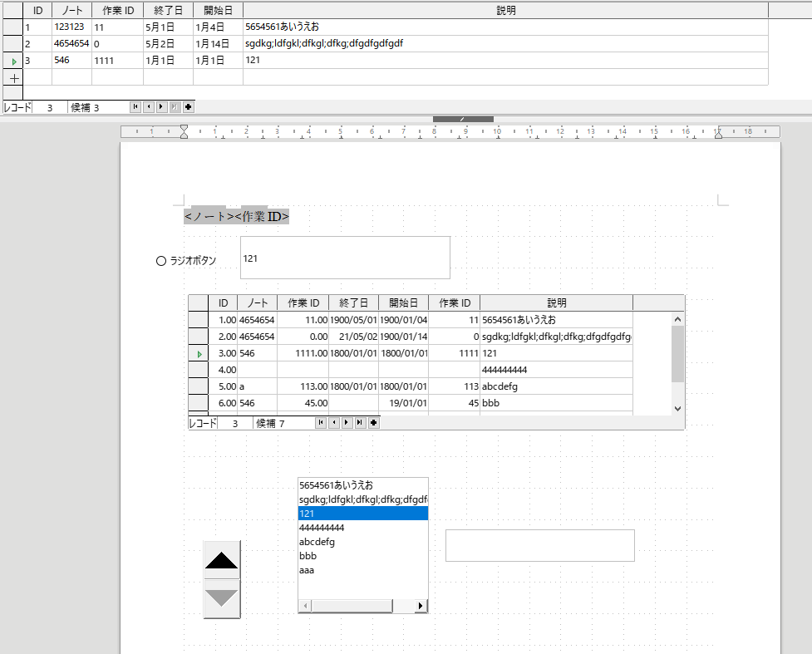Viewport: 812px width, 654px height.
Task: Select 'abcdefg' in the list box
Action: coord(317,542)
